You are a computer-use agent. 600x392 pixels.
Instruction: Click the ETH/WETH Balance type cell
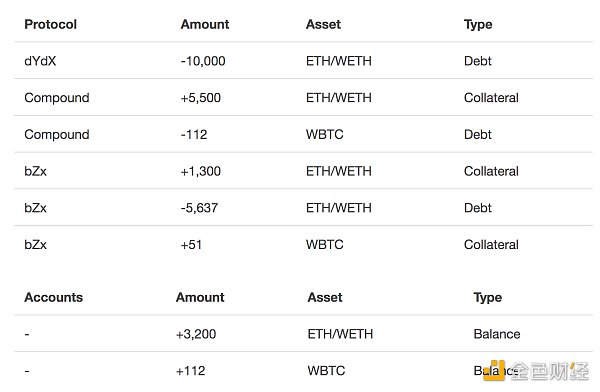(x=497, y=334)
